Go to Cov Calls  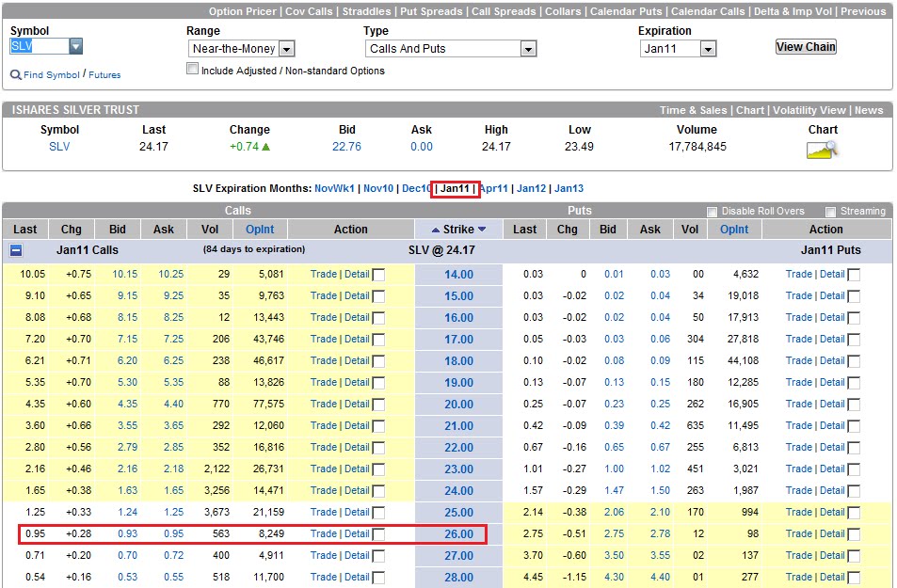click(x=309, y=11)
